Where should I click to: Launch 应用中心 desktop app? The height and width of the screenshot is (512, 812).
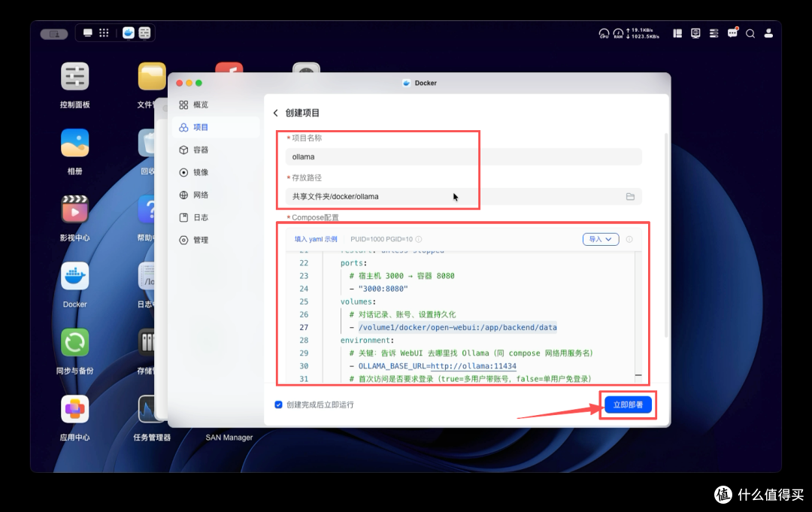[x=74, y=409]
